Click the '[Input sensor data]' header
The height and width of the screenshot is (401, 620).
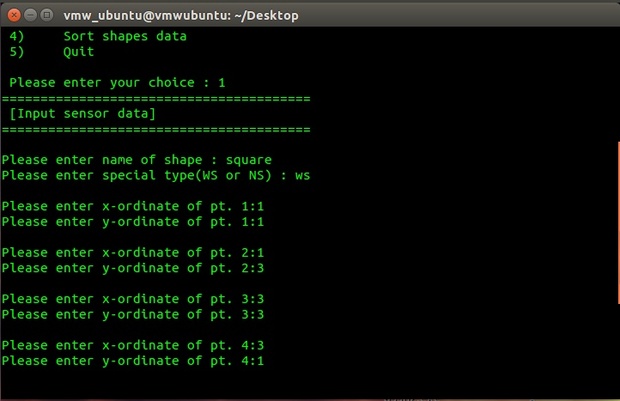click(82, 114)
